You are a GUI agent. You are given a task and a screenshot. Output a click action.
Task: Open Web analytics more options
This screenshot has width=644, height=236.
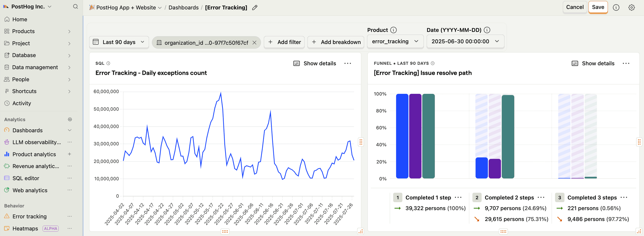coord(70,190)
